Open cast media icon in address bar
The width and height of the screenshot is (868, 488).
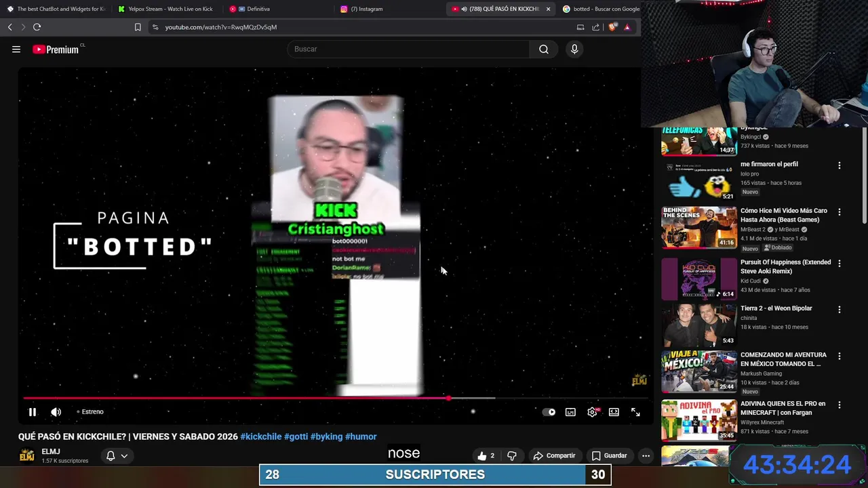[x=580, y=27]
